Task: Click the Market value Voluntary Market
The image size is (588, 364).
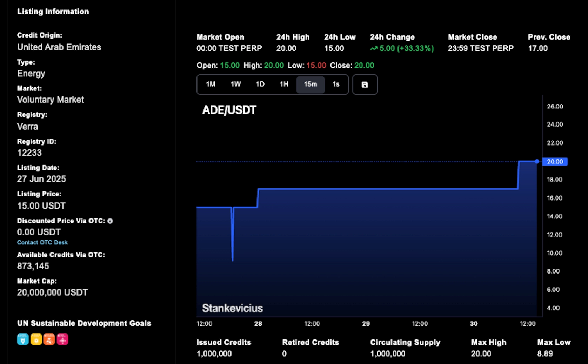Action: (51, 100)
